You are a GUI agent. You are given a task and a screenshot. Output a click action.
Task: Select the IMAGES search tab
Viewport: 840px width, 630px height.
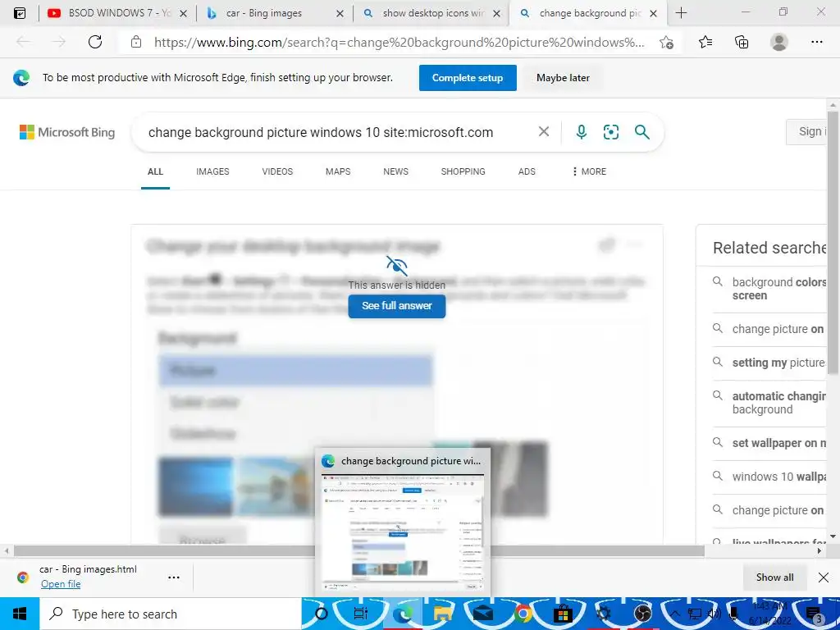(x=212, y=171)
